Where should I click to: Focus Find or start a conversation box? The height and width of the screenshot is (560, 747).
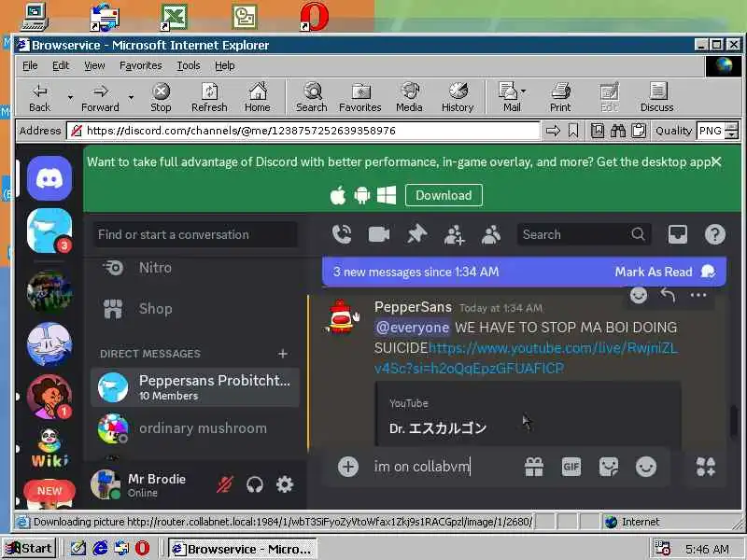[x=195, y=234]
